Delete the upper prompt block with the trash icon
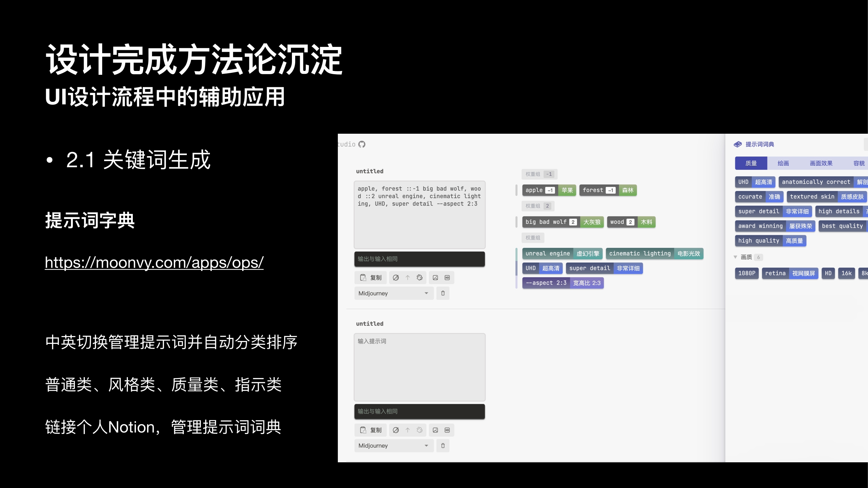The width and height of the screenshot is (868, 488). pyautogui.click(x=443, y=293)
